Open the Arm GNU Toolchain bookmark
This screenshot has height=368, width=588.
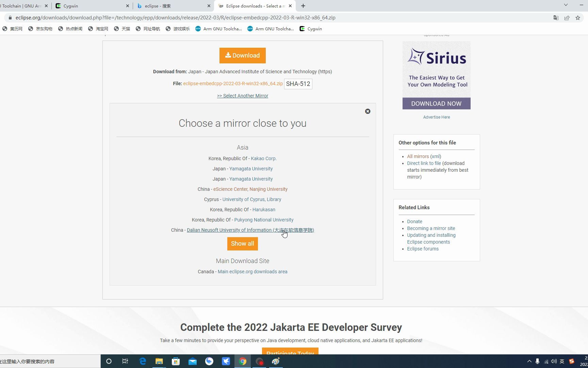(218, 29)
